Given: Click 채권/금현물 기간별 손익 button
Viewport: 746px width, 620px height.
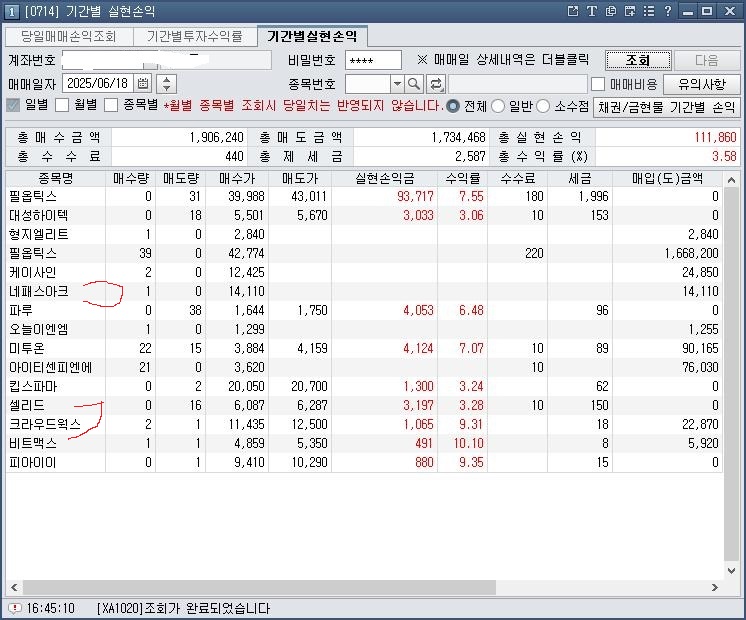Looking at the screenshot, I should click(667, 108).
